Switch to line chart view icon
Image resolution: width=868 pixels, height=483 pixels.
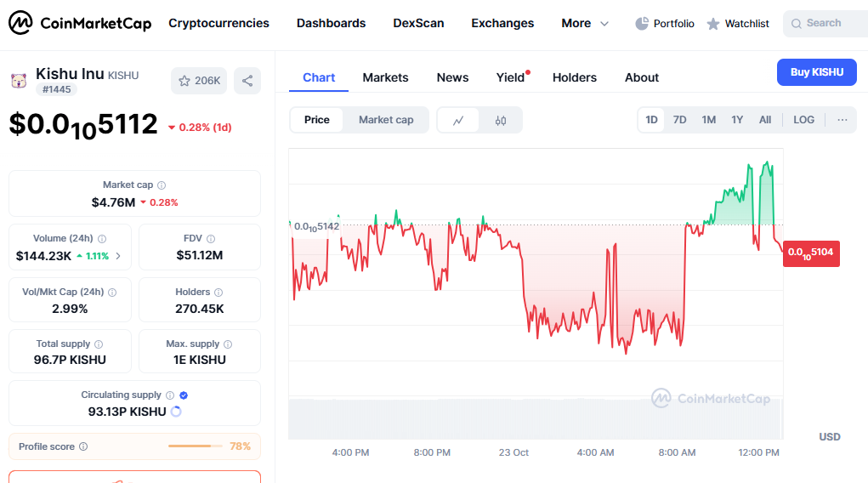(x=458, y=120)
